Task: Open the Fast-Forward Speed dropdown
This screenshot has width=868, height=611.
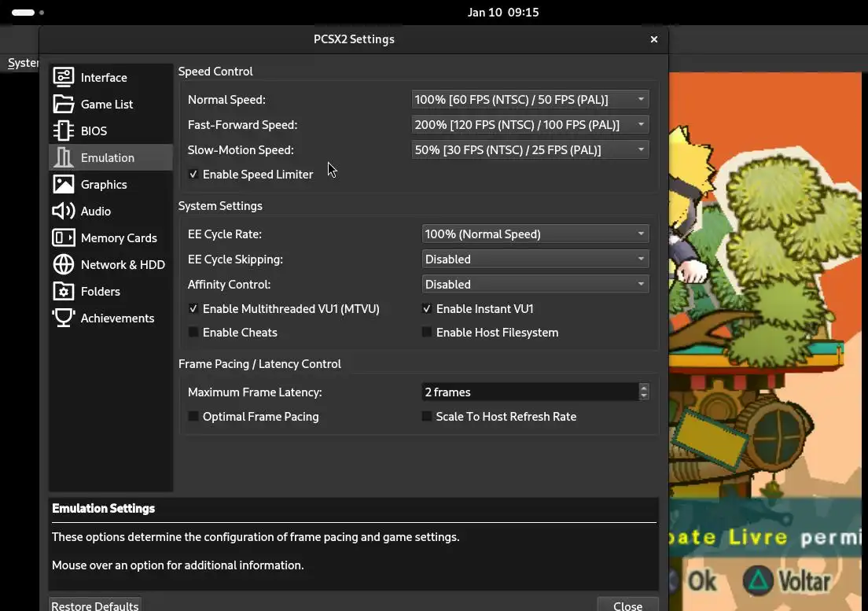Action: tap(531, 124)
